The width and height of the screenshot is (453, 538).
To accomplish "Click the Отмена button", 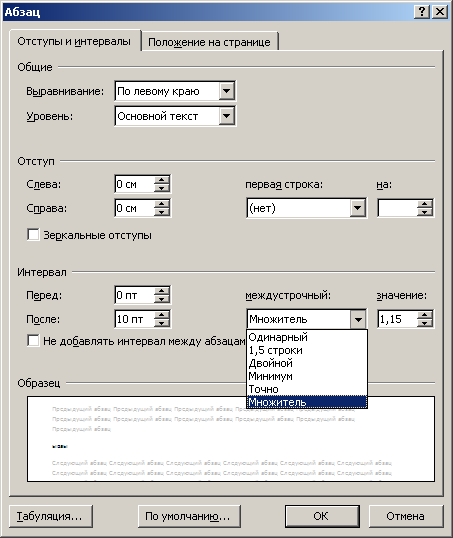I will (x=406, y=516).
